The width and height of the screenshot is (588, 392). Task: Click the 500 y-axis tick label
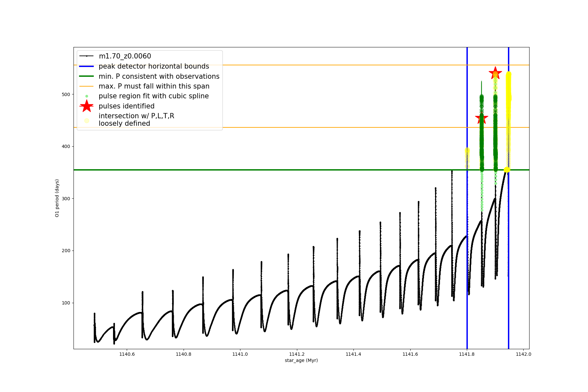[x=66, y=94]
